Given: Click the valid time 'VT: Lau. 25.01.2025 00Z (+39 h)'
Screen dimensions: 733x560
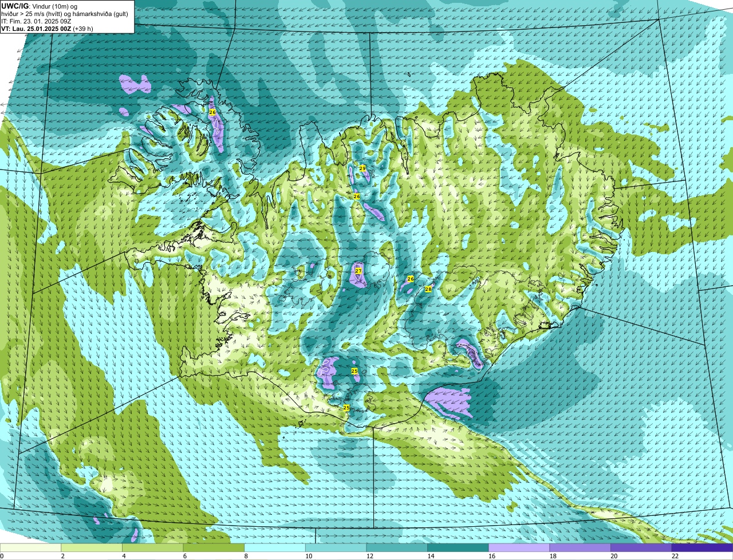Looking at the screenshot, I should [47, 28].
